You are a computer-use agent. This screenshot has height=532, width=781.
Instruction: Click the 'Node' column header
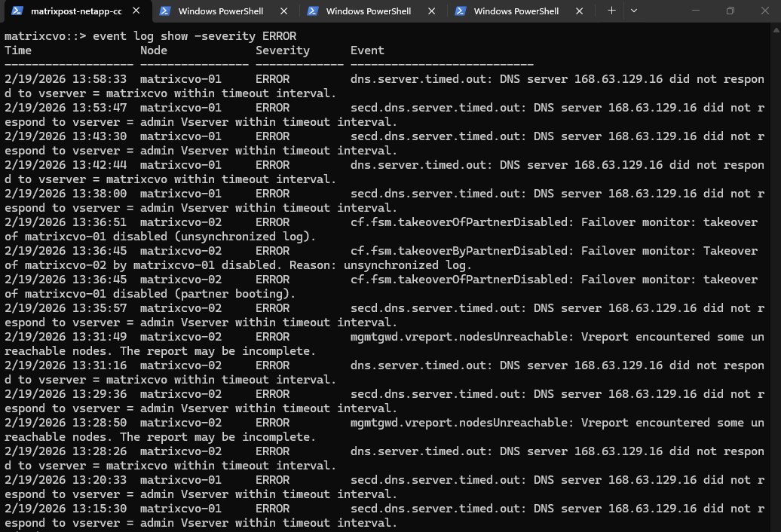click(x=154, y=50)
